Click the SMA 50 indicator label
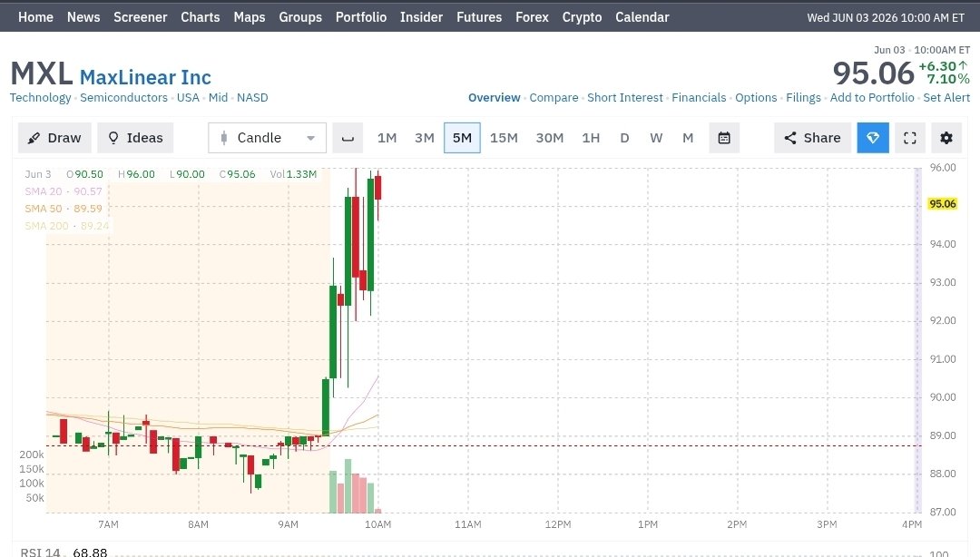The image size is (980, 557). 64,209
